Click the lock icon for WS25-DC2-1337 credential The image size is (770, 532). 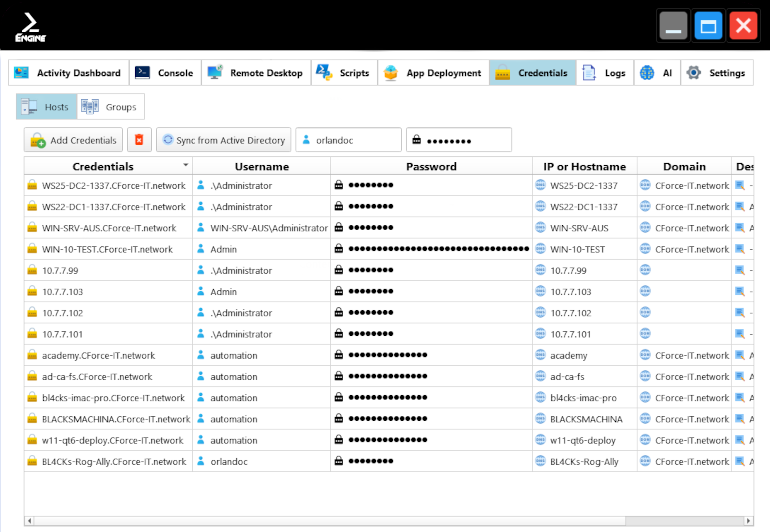[x=32, y=186]
